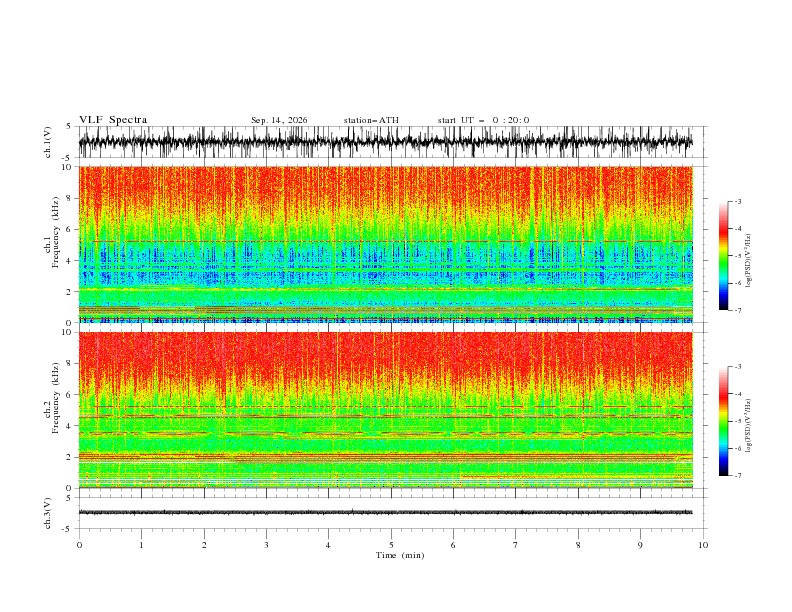Click the ch.2 color scale bar
The width and height of the screenshot is (792, 612).
point(723,421)
